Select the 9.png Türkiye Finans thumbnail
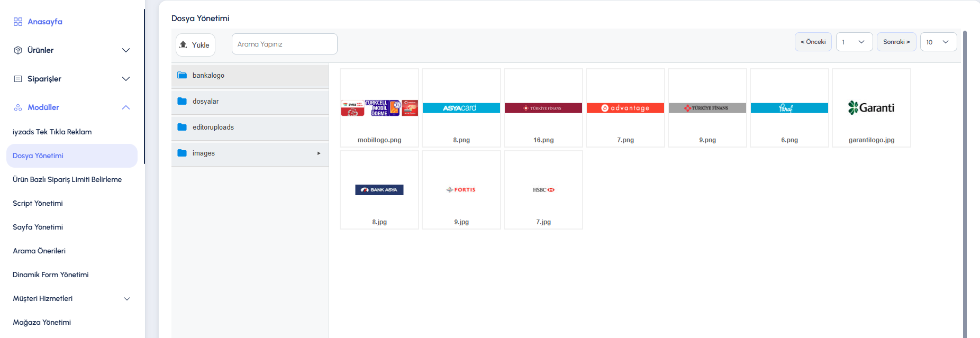Viewport: 980px width, 338px height. 707,108
